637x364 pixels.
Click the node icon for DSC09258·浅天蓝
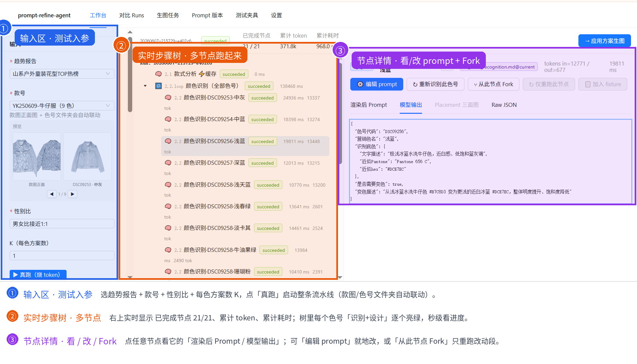168,185
